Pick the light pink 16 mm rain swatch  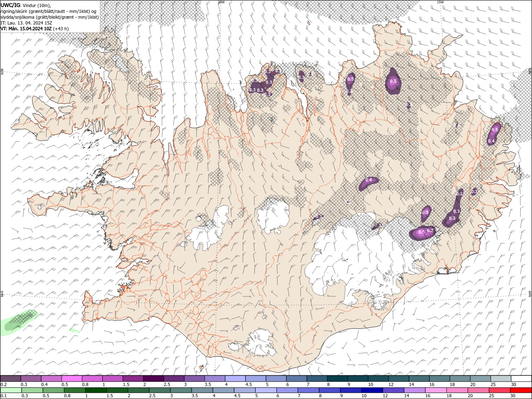tap(435, 390)
